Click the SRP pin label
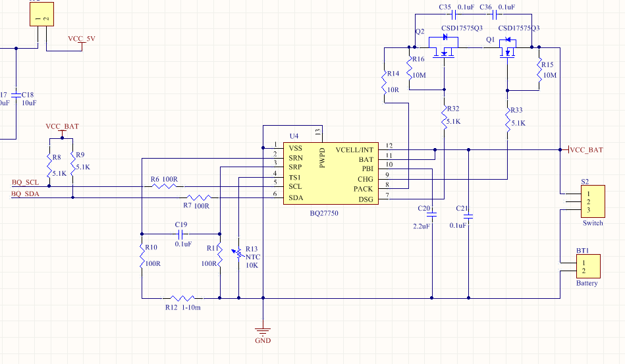625x364 pixels. pos(295,167)
